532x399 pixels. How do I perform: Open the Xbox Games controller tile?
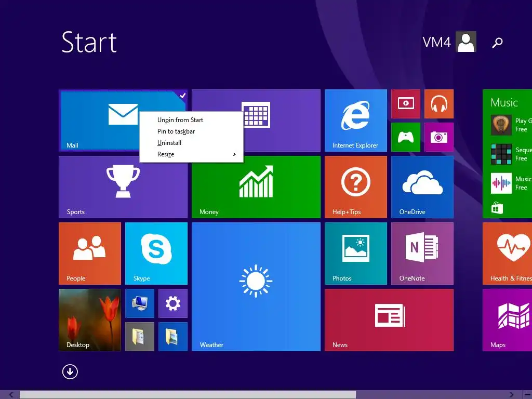pyautogui.click(x=405, y=137)
